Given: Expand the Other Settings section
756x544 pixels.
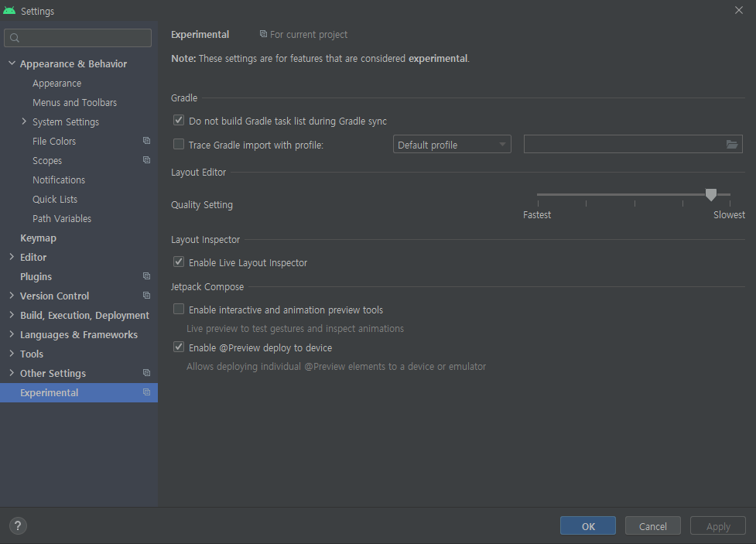Looking at the screenshot, I should click(12, 373).
